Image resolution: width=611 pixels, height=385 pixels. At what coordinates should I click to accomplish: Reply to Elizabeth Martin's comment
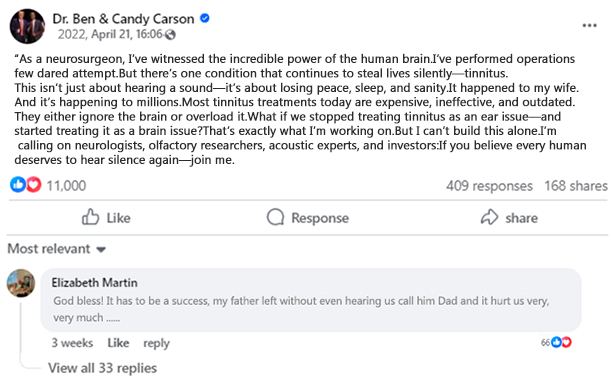(156, 343)
